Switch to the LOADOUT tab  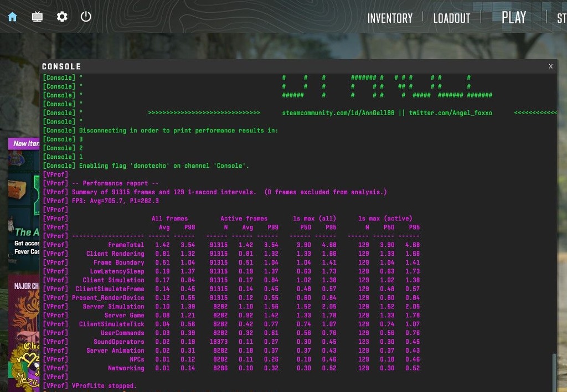click(x=451, y=18)
